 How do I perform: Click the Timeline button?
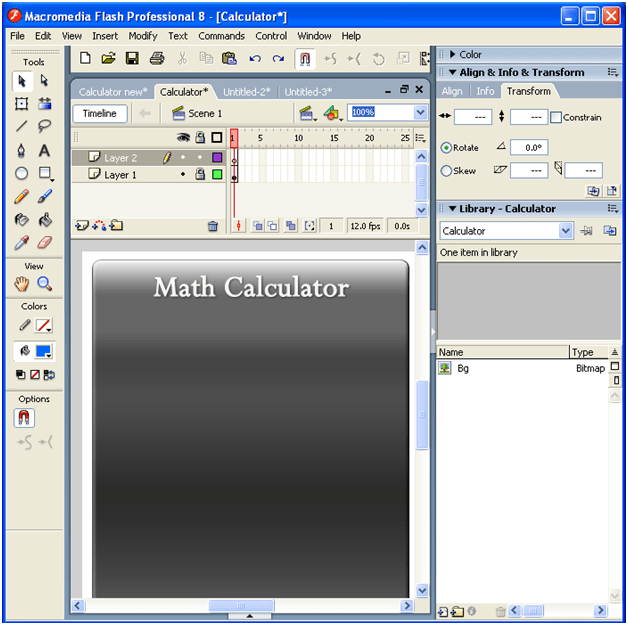[100, 114]
